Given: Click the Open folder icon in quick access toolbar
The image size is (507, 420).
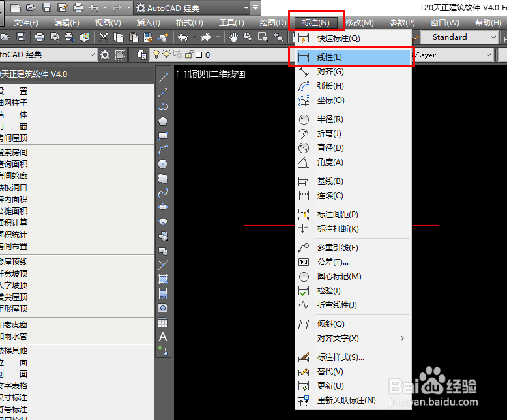Looking at the screenshot, I should (x=31, y=7).
